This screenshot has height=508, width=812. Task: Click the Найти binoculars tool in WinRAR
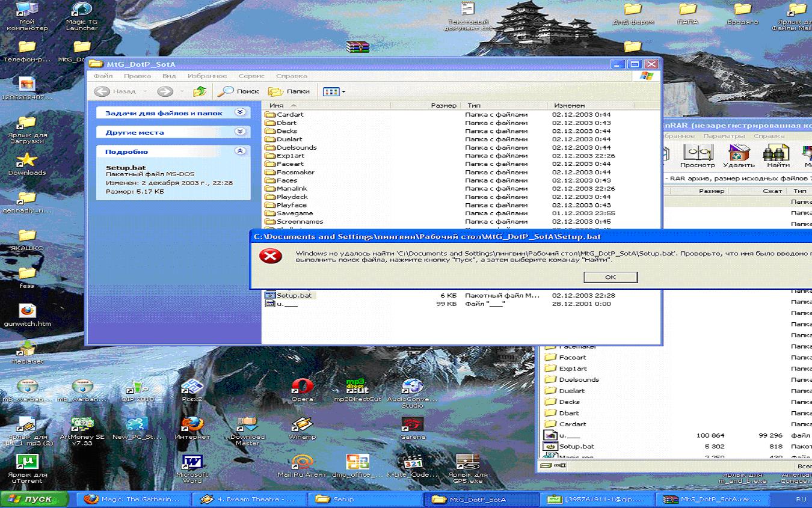click(778, 156)
